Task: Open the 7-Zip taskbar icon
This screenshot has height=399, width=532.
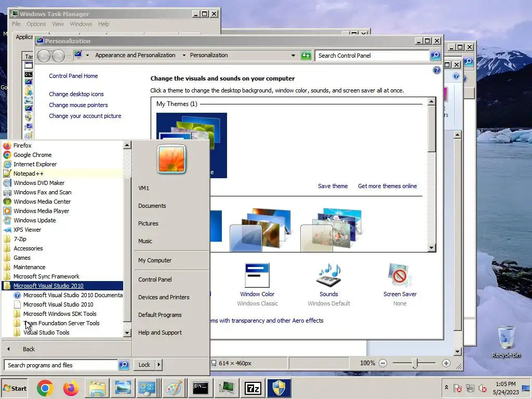Action: [x=253, y=388]
